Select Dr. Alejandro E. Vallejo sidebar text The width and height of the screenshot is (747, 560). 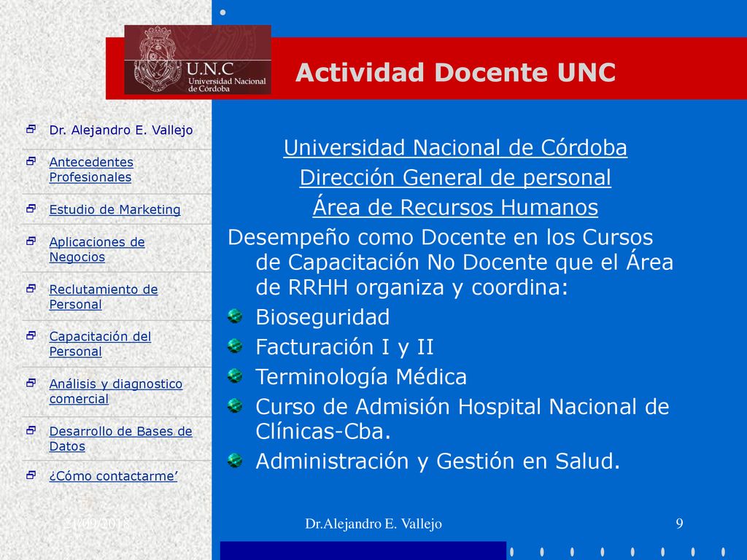pos(121,130)
